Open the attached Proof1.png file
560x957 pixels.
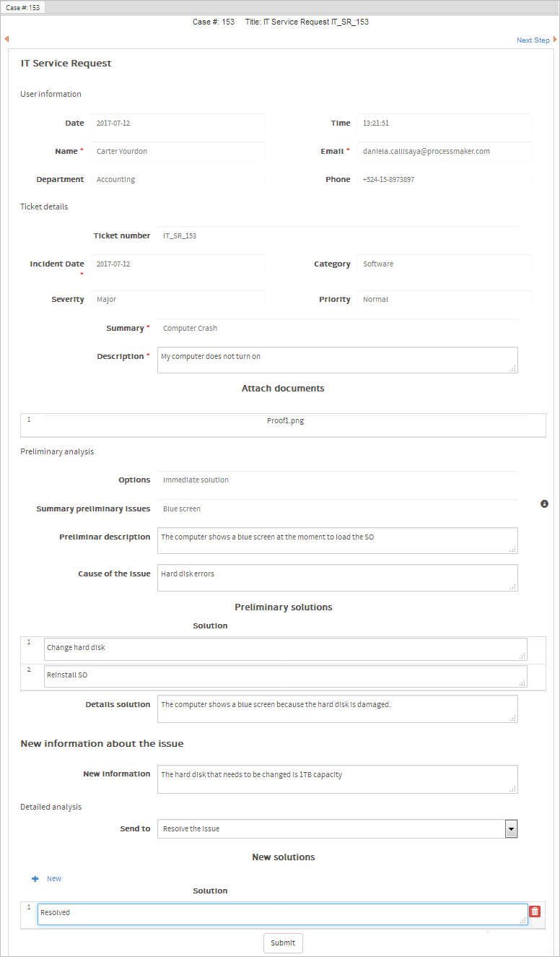pyautogui.click(x=285, y=421)
